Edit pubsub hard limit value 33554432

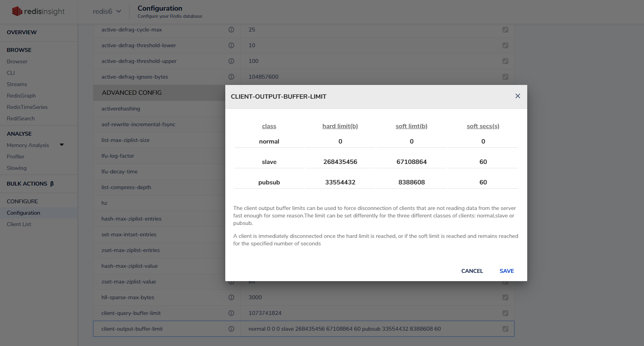(x=340, y=182)
